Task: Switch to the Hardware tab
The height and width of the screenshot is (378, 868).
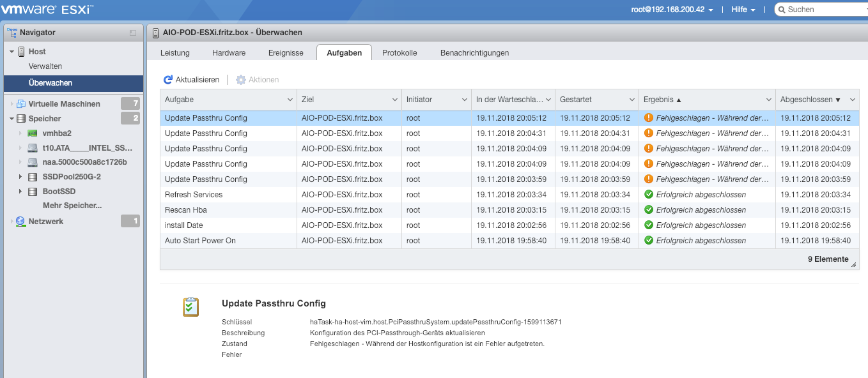Action: click(229, 53)
